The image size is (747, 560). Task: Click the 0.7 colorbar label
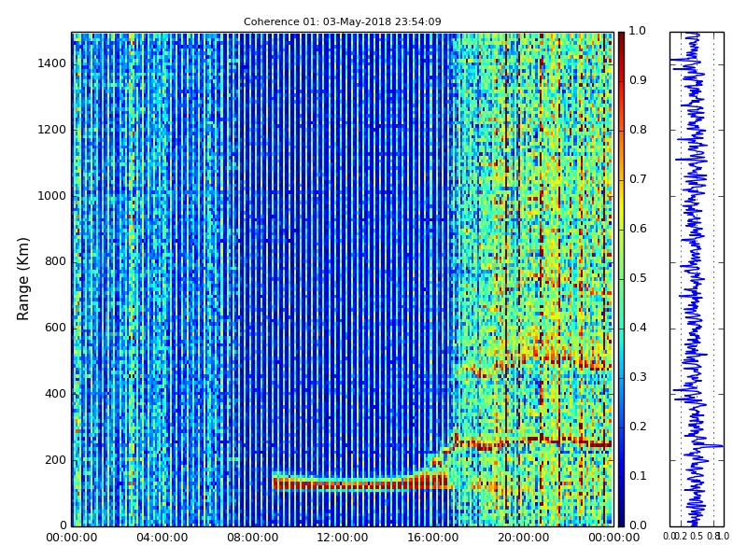pos(638,179)
